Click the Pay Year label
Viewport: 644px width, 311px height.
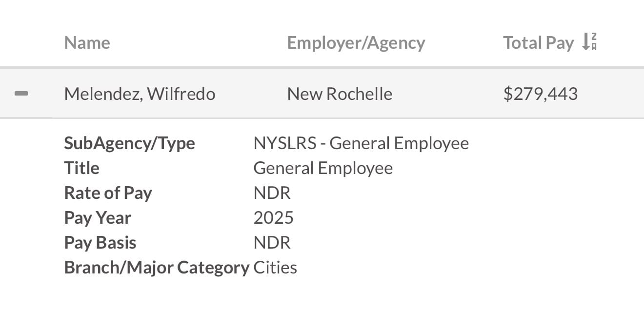(98, 218)
